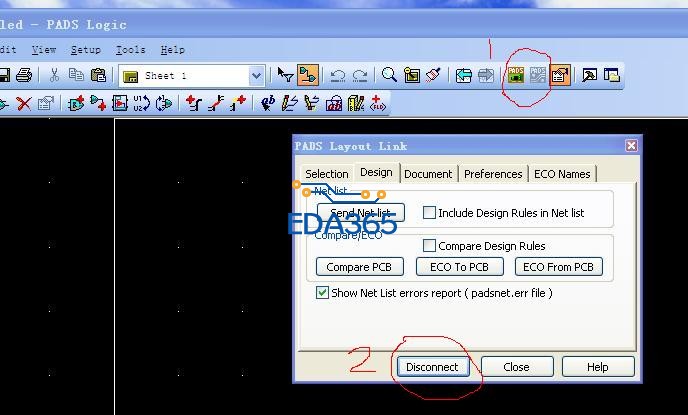Image resolution: width=688 pixels, height=415 pixels.
Task: Open the Help menu
Action: pyautogui.click(x=172, y=50)
